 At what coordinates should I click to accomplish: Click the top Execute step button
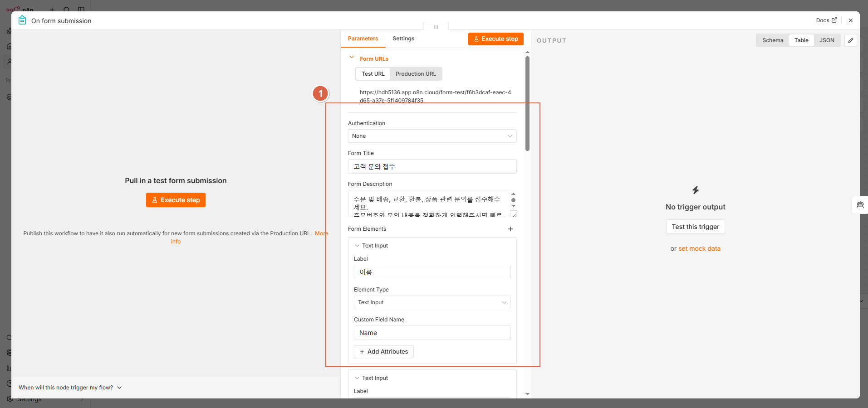pyautogui.click(x=496, y=39)
